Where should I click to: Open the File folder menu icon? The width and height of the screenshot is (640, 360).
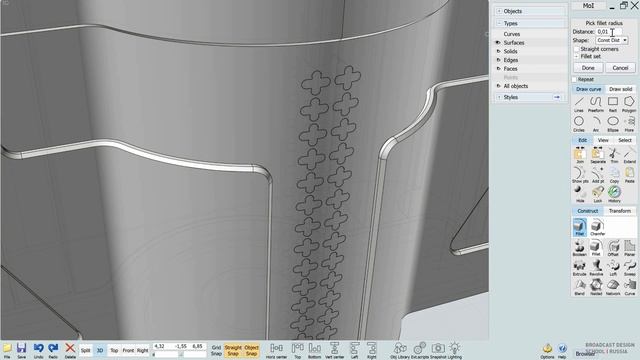(7, 350)
